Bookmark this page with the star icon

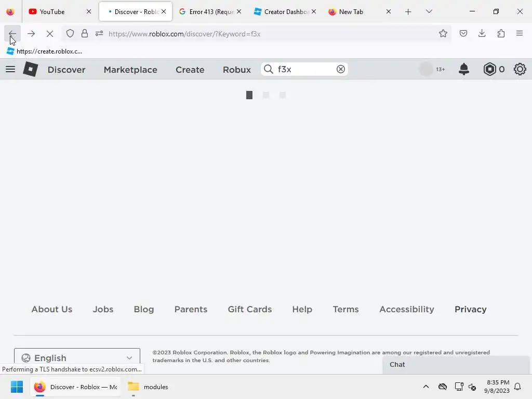pyautogui.click(x=443, y=33)
